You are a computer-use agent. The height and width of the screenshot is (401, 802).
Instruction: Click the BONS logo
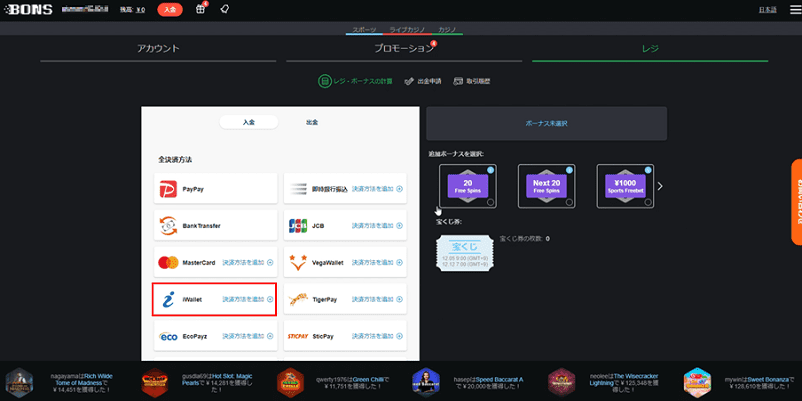29,10
